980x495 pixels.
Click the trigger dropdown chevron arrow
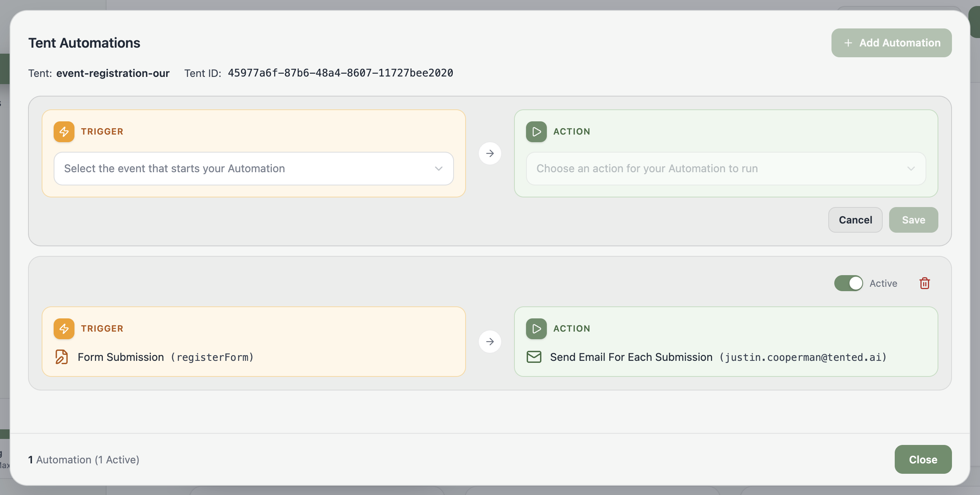[x=439, y=169]
